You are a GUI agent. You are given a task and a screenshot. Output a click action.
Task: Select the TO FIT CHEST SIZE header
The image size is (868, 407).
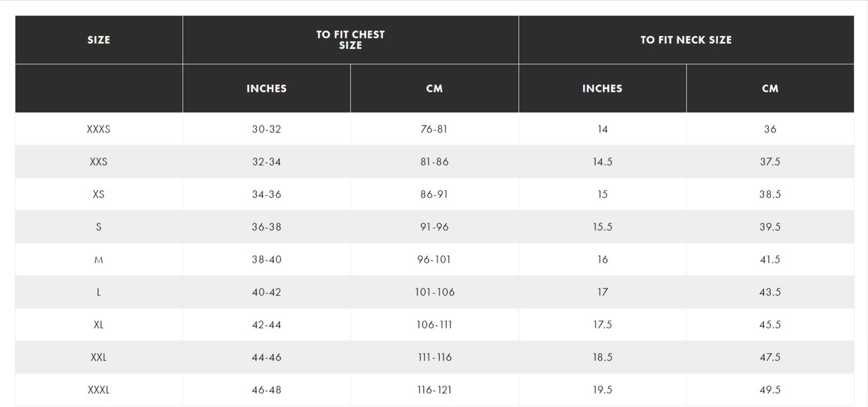coord(350,40)
